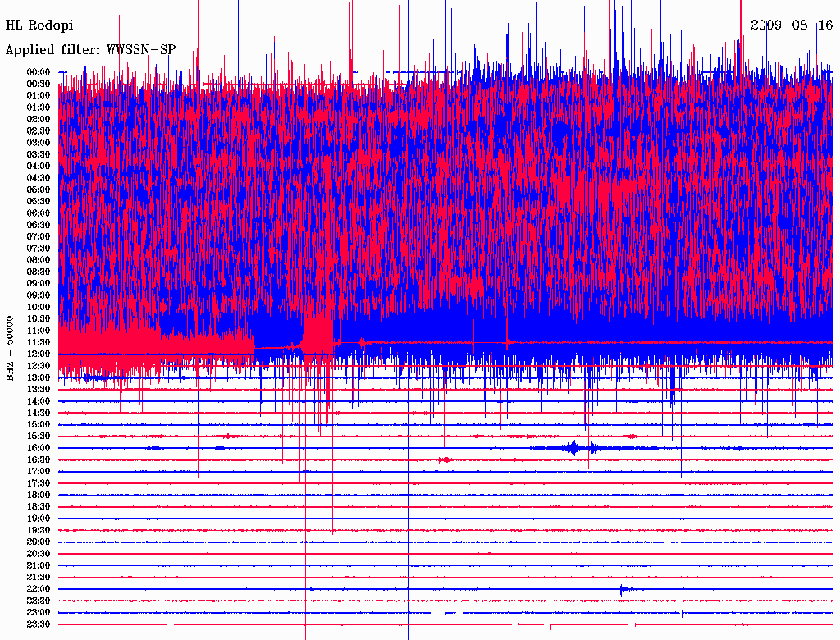Click the 03:00 time label
Image resolution: width=840 pixels, height=640 pixels.
pos(39,143)
